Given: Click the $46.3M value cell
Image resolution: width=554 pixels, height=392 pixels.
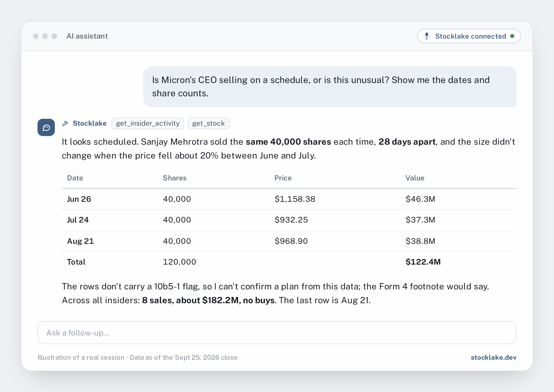Looking at the screenshot, I should coord(420,199).
